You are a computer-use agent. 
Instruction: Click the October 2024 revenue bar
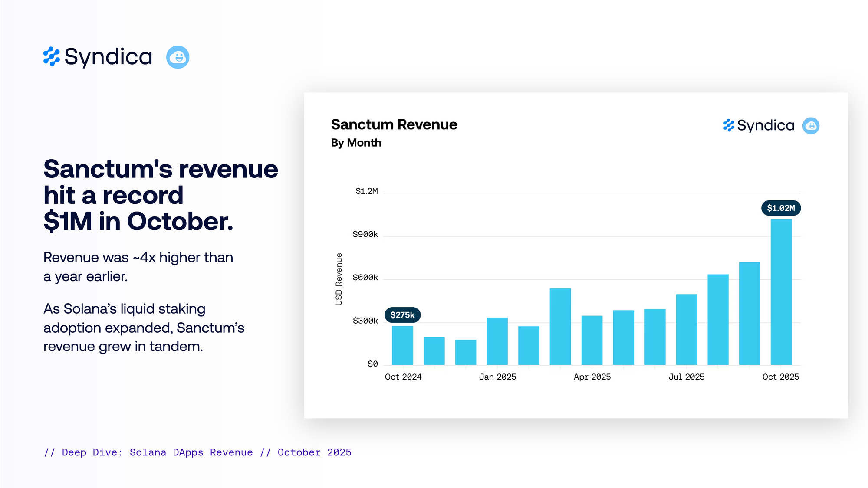click(402, 345)
